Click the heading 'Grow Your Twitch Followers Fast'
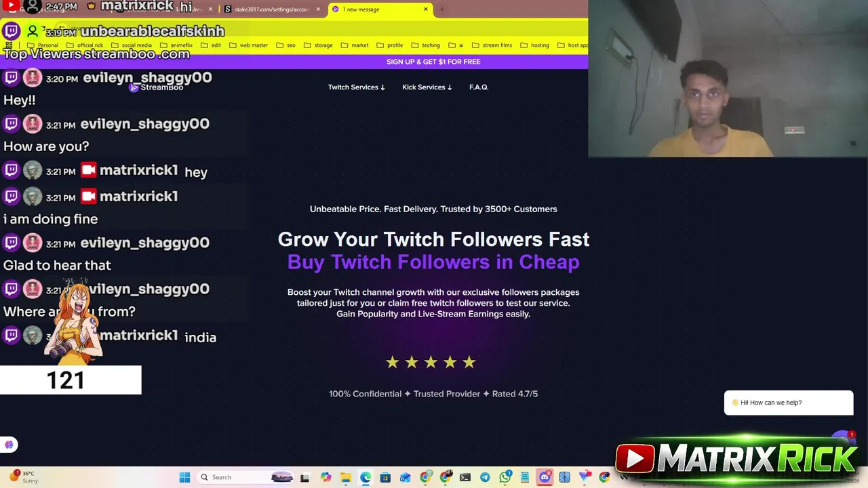This screenshot has width=868, height=488. [x=433, y=239]
